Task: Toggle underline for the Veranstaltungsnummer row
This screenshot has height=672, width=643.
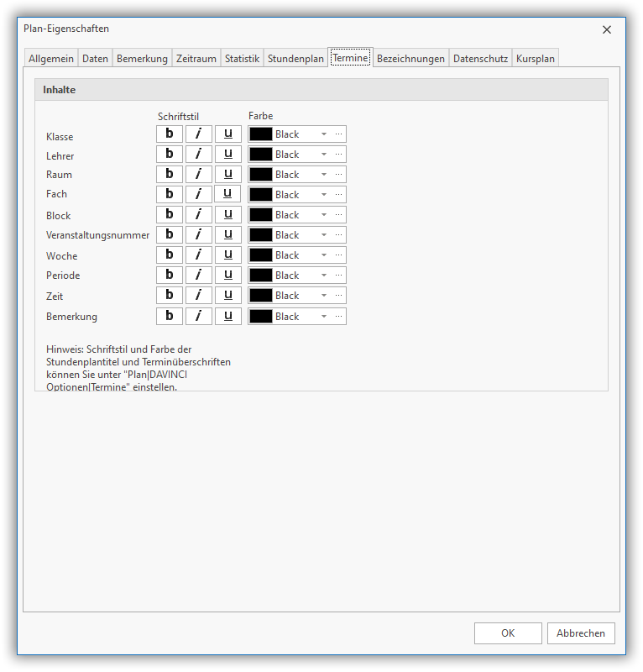Action: point(227,234)
